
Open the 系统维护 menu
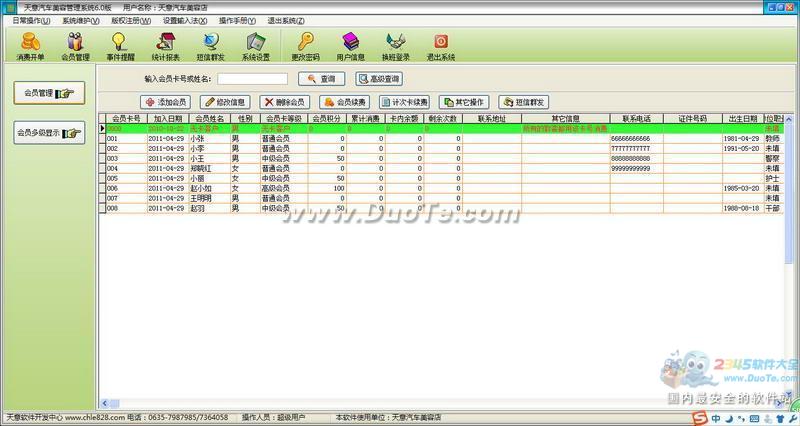tap(81, 20)
